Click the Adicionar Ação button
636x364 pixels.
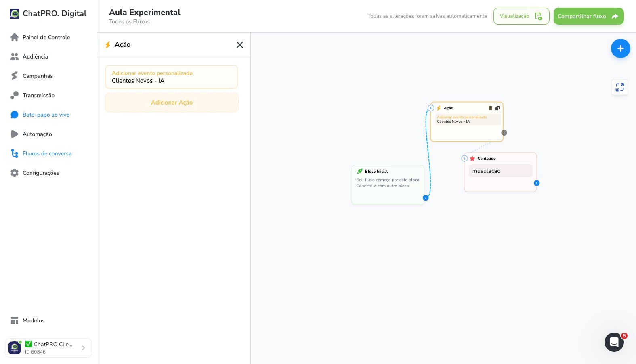[x=172, y=103]
